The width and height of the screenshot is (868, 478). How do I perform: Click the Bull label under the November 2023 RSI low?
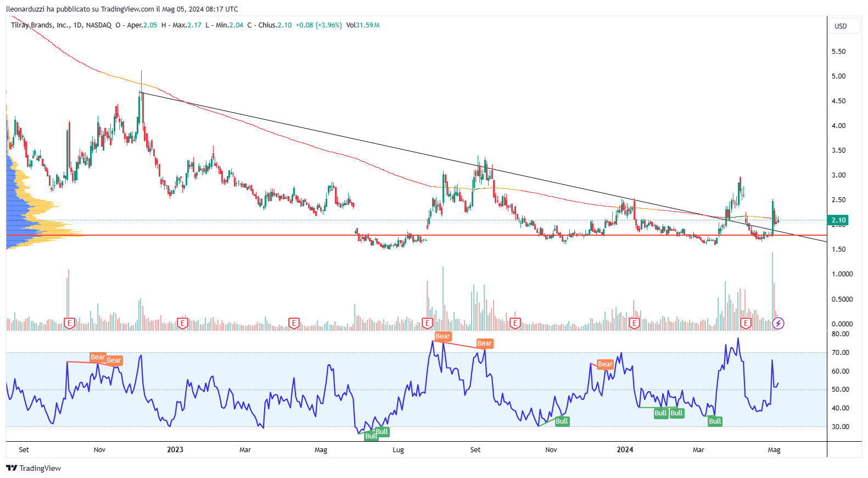coord(562,421)
